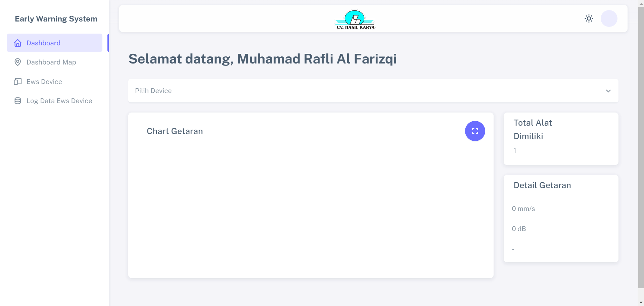Toggle the light/dark theme sun icon
This screenshot has height=306, width=644.
tap(589, 18)
